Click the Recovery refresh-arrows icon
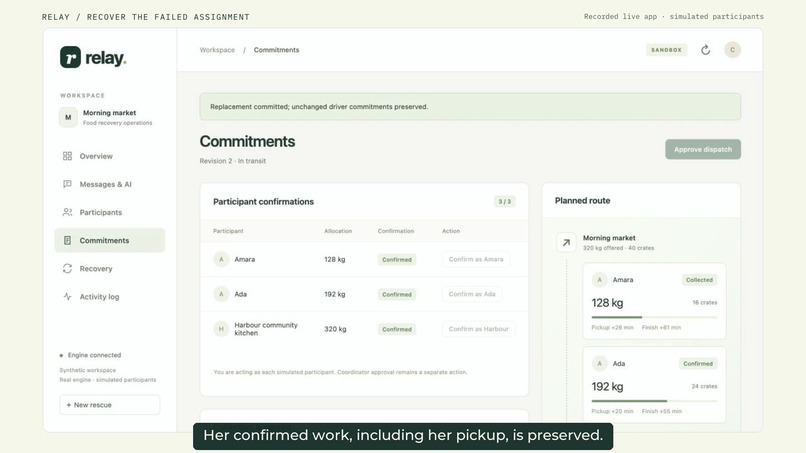This screenshot has width=806, height=453. tap(67, 268)
